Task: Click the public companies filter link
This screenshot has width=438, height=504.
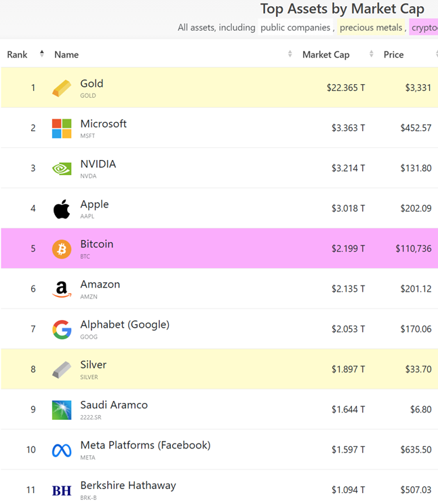Action: click(296, 28)
